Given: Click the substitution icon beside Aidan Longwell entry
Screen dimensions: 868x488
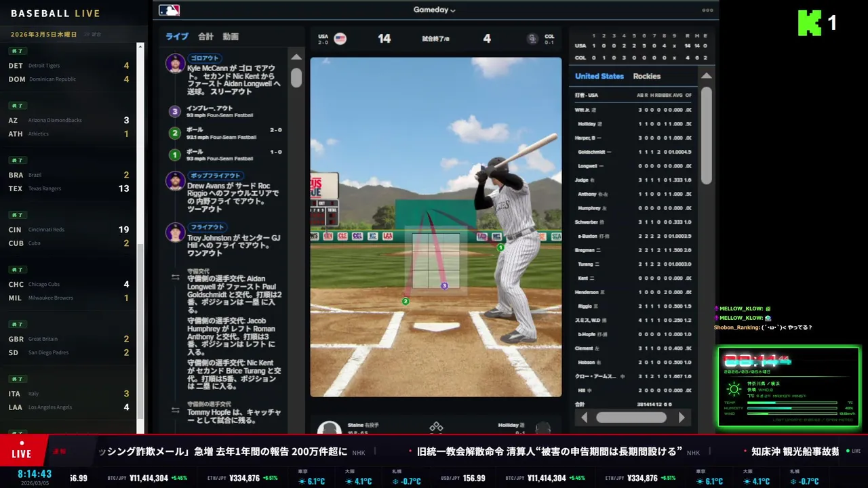Looking at the screenshot, I should (x=175, y=277).
